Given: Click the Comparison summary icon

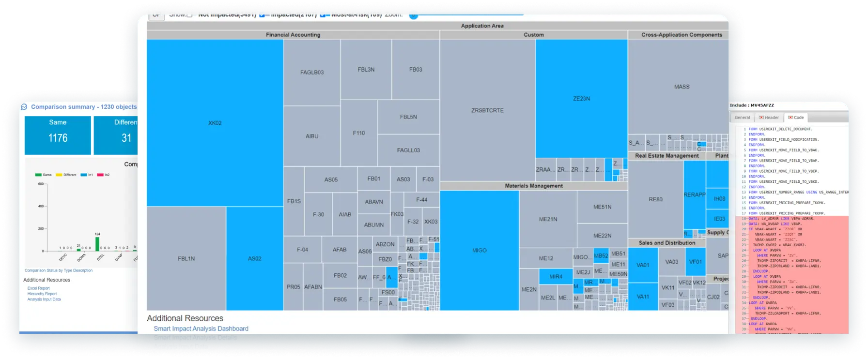Looking at the screenshot, I should click(x=24, y=107).
